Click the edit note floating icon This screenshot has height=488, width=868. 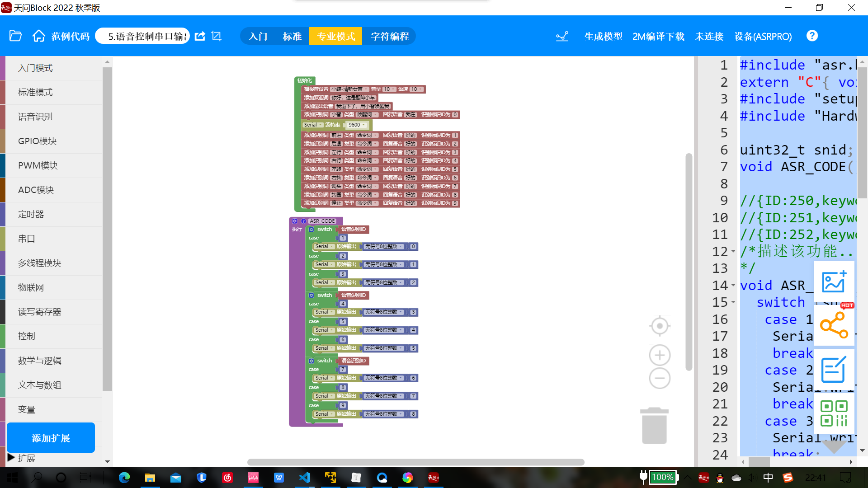coord(834,370)
